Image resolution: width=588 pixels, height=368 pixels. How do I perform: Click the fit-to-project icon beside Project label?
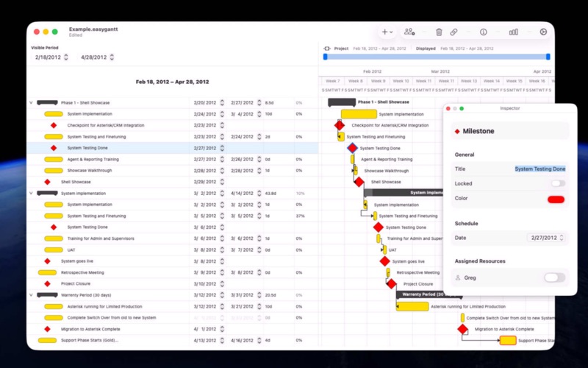tap(327, 49)
